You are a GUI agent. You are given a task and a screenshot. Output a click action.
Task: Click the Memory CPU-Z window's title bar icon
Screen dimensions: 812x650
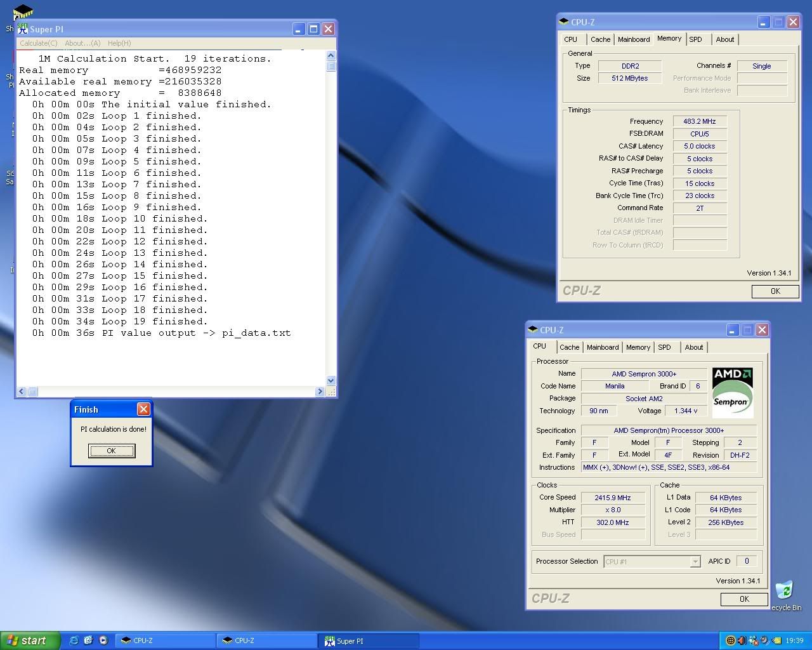[564, 22]
